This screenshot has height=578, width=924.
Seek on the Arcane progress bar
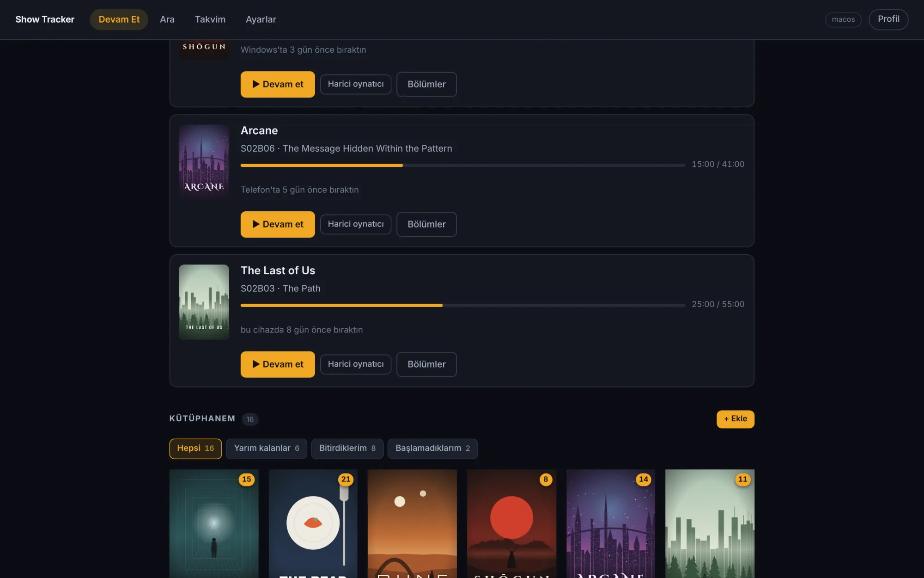tap(463, 165)
